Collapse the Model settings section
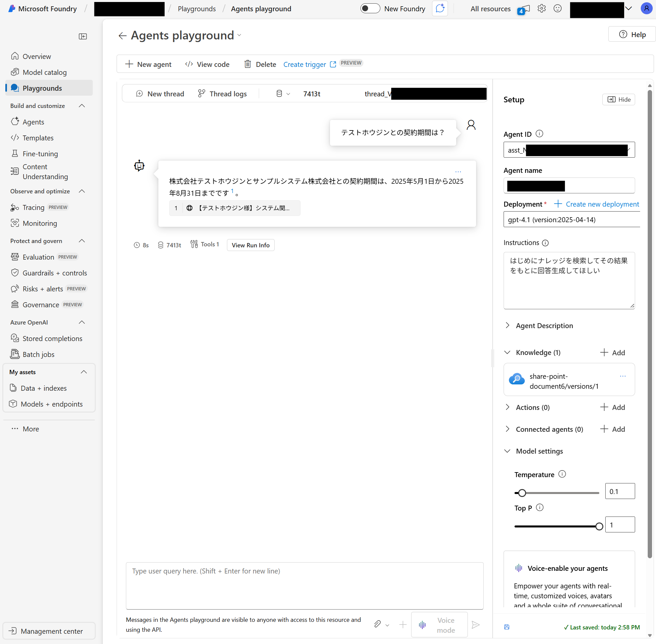 (x=507, y=451)
